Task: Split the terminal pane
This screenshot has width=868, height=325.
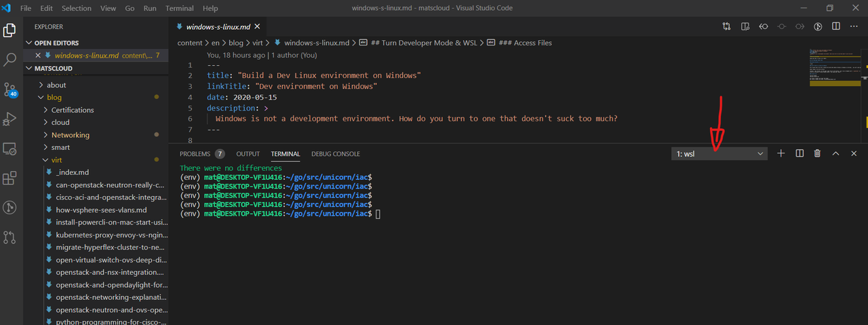Action: (x=800, y=153)
